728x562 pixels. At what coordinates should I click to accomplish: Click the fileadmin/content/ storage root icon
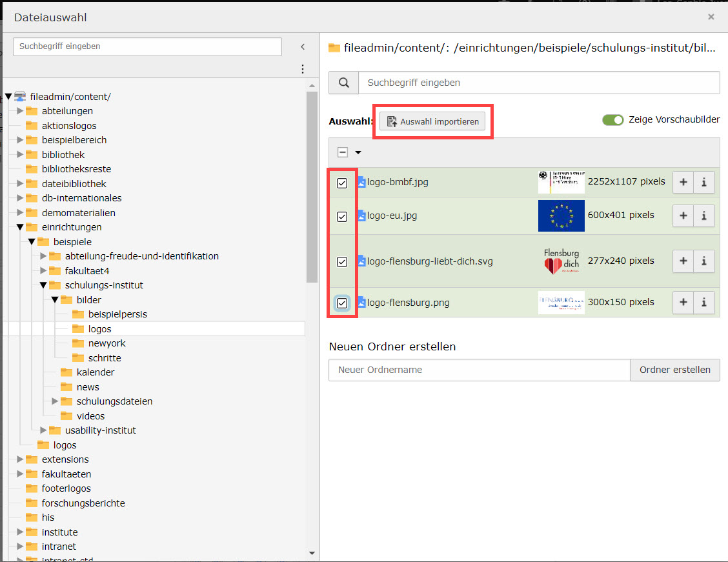tap(20, 97)
